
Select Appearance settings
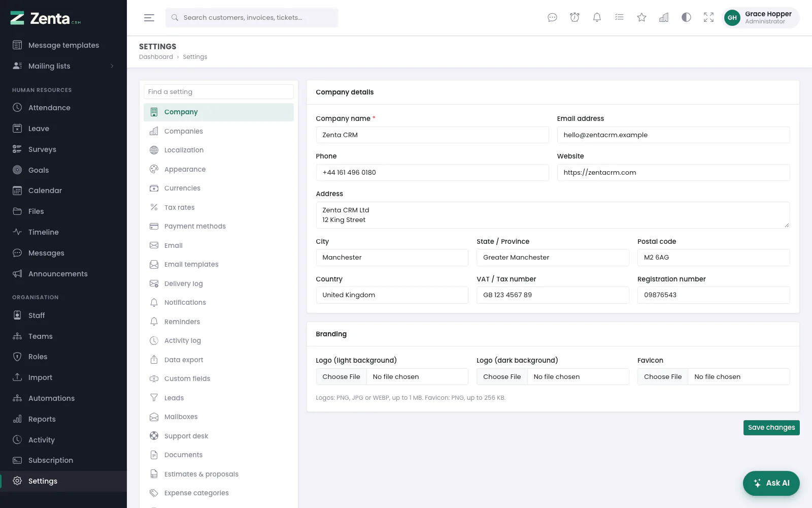pos(219,169)
